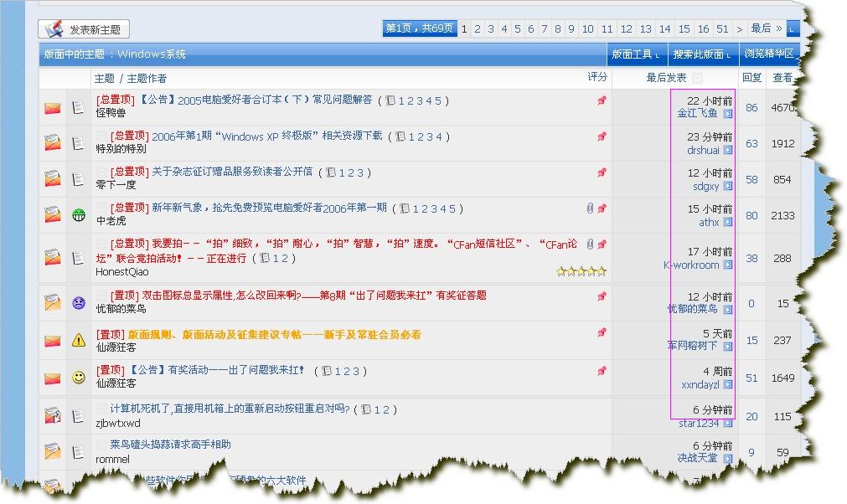Click the 回复 column header
The width and height of the screenshot is (847, 504).
tap(751, 78)
